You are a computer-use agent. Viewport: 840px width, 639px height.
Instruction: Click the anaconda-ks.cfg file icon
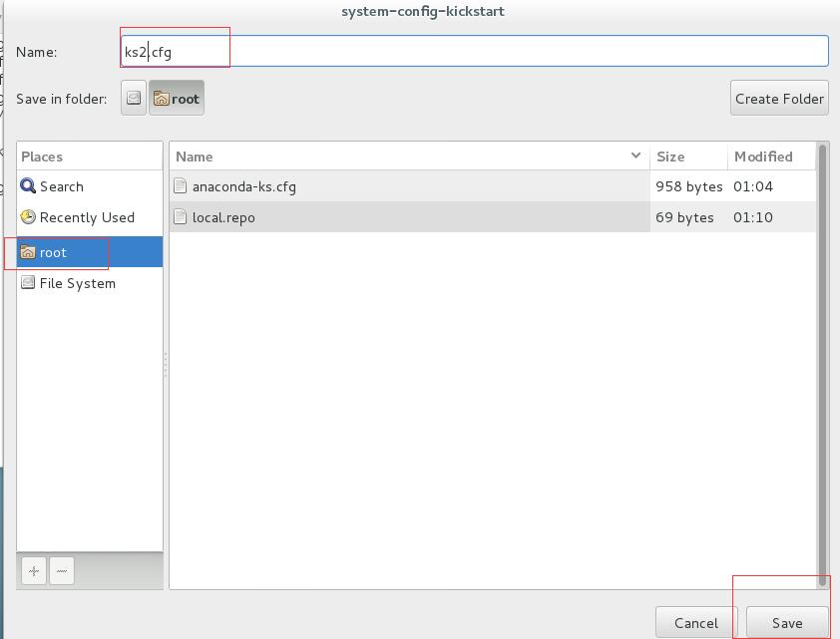pos(181,186)
